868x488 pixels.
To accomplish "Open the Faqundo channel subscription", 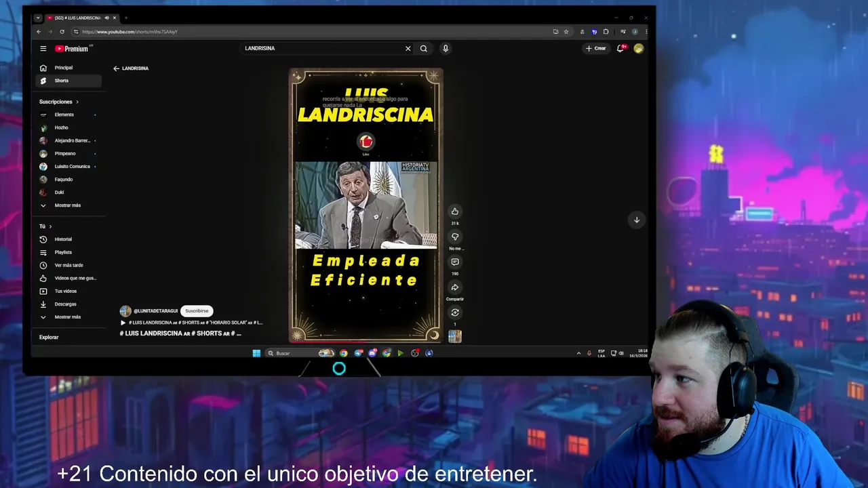I will (68, 180).
